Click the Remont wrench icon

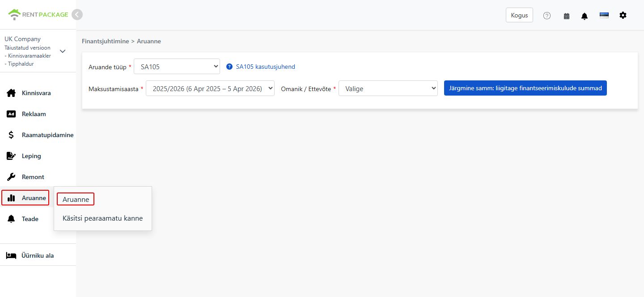pyautogui.click(x=11, y=177)
